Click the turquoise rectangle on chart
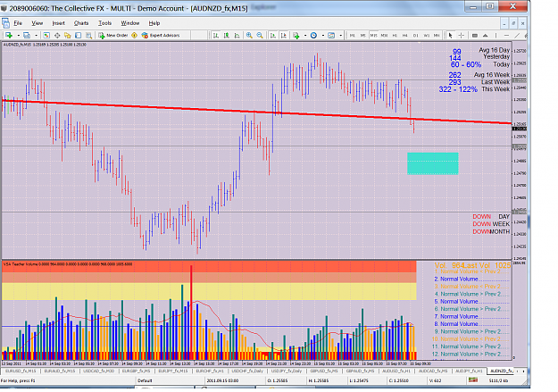558x392 pixels. point(433,163)
